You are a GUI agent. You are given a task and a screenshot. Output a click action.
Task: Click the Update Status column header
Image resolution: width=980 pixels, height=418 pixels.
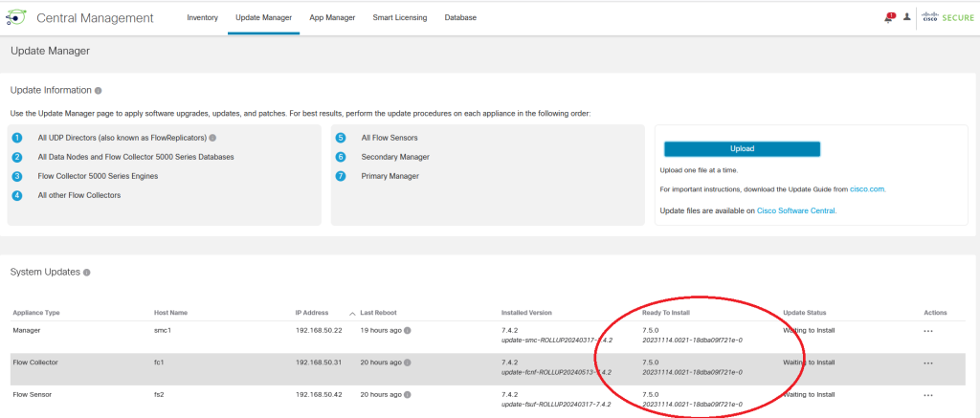pos(804,313)
